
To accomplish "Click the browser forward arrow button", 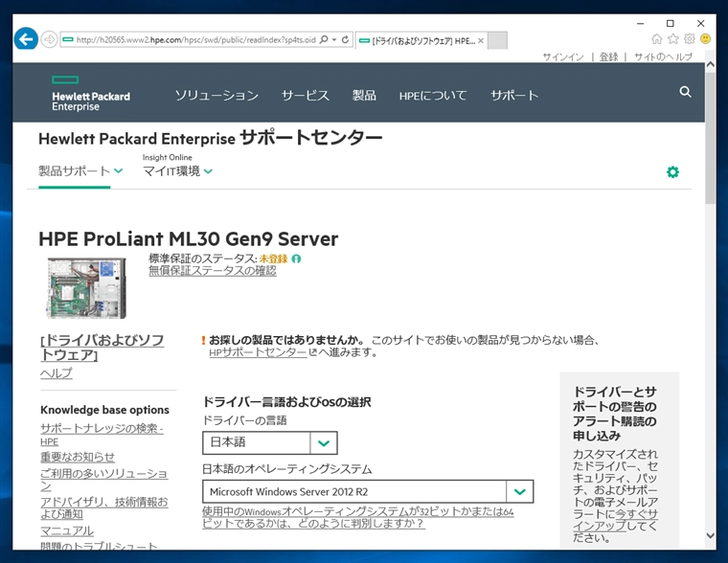I will 49,39.
